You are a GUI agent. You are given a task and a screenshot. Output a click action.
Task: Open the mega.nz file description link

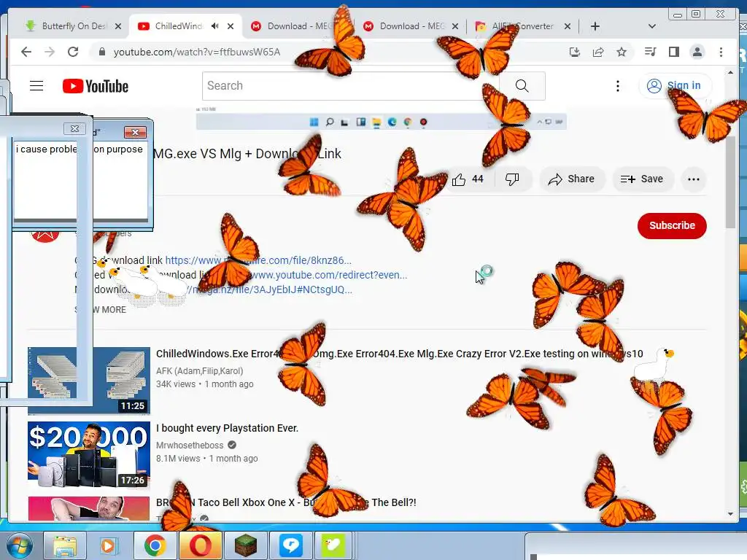pos(270,289)
